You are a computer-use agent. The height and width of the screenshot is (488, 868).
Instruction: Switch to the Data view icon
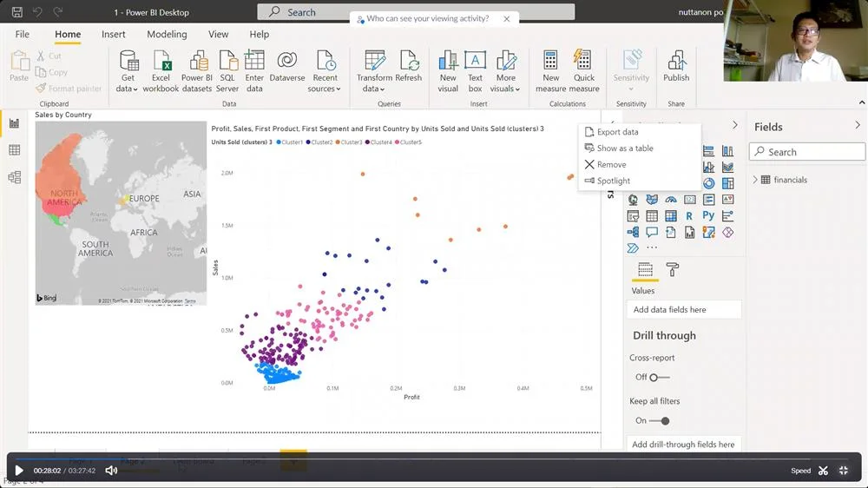15,150
